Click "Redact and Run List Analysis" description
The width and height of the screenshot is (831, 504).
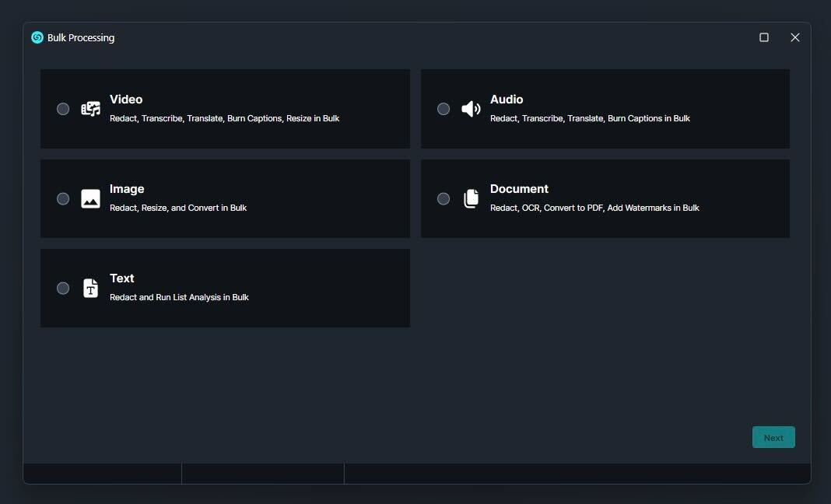[x=179, y=297]
